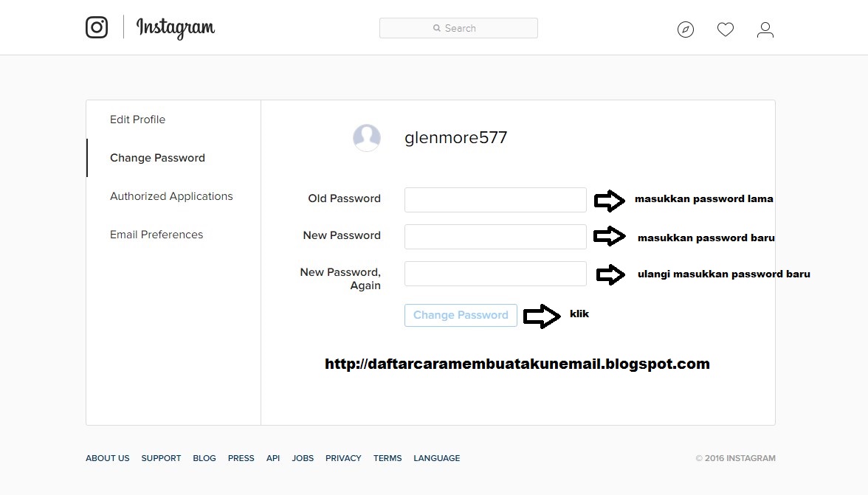Image resolution: width=868 pixels, height=495 pixels.
Task: Click the magnifying glass in the search bar
Action: click(x=437, y=28)
